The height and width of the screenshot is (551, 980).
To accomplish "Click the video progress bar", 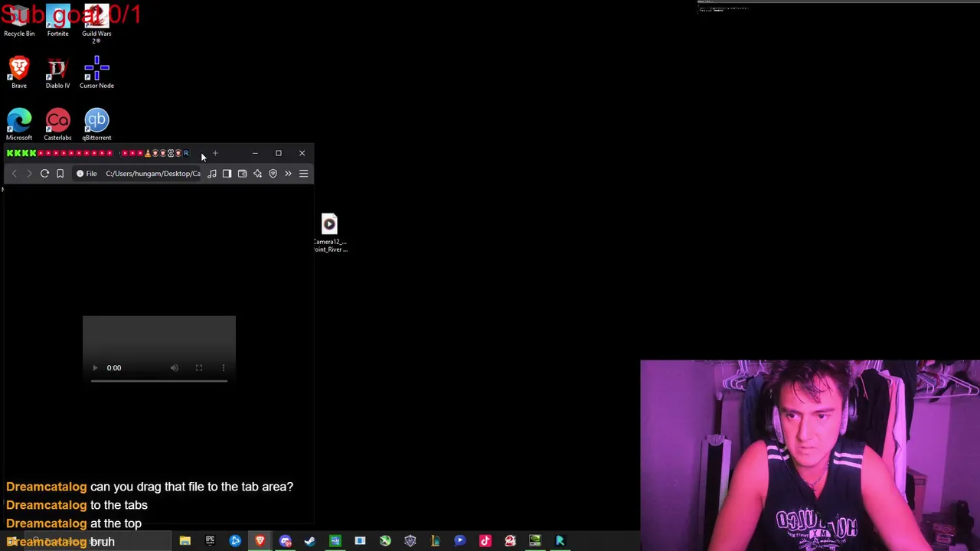I will [159, 380].
